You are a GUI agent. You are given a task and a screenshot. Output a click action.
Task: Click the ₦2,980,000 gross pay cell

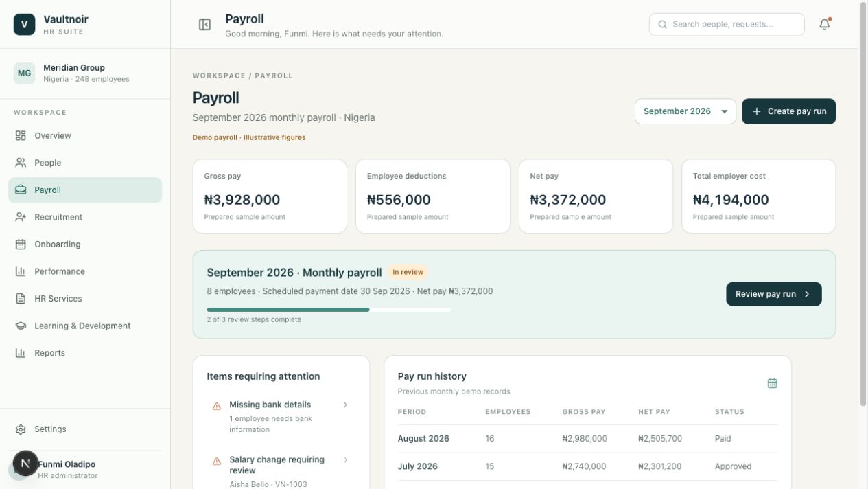[x=585, y=439]
